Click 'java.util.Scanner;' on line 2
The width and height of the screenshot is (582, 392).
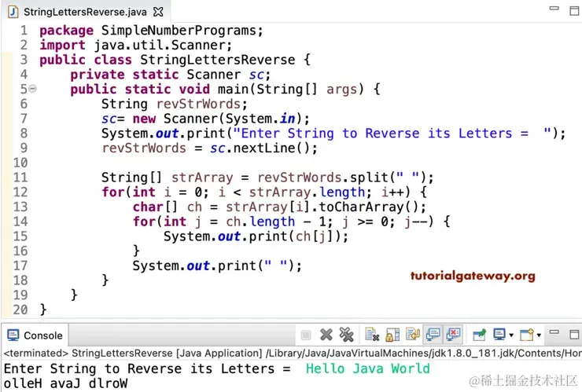pyautogui.click(x=163, y=45)
